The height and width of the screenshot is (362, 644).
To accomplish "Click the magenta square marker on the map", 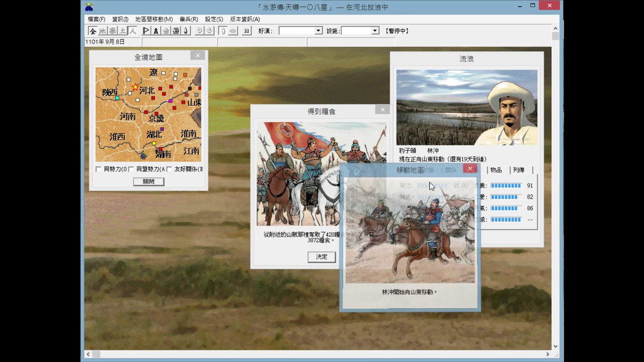I will coord(171,101).
